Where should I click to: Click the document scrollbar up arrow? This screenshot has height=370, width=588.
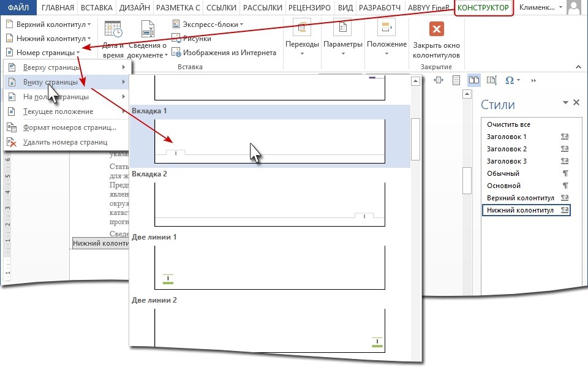pyautogui.click(x=467, y=94)
